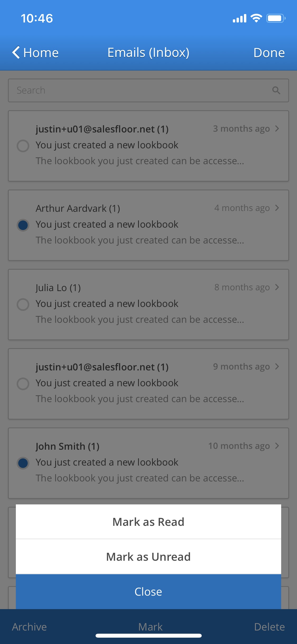Screen dimensions: 297x644
Task: Deselect the Arthur Aardvark email
Action: click(x=23, y=225)
